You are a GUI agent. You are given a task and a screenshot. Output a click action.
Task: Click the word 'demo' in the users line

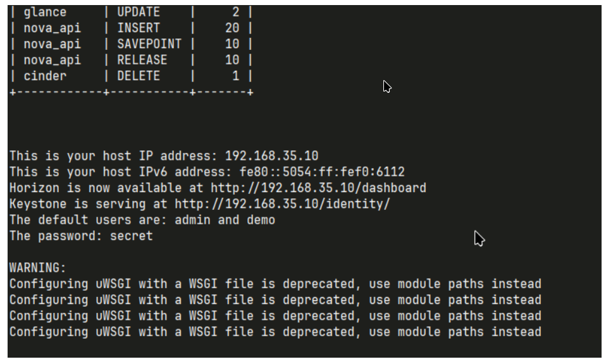[261, 220]
